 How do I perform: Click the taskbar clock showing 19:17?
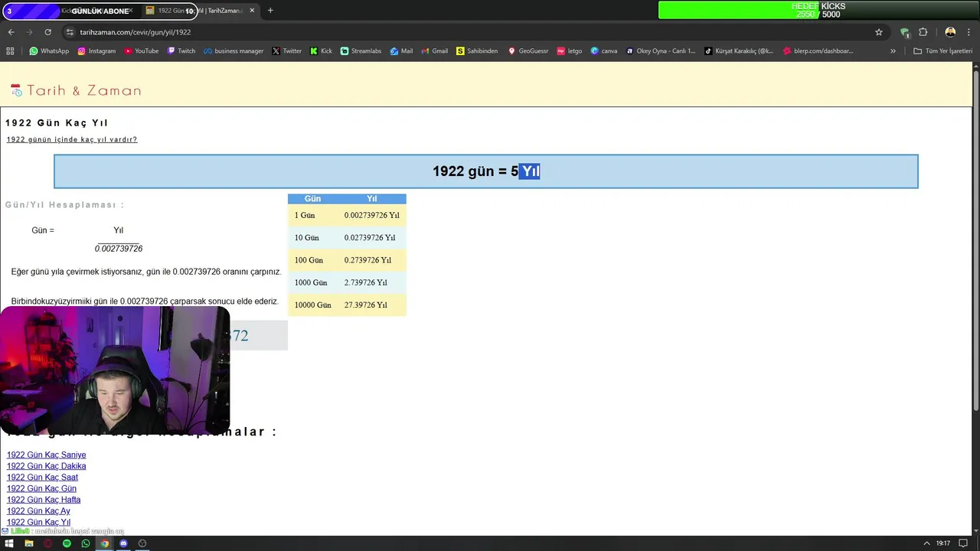pos(943,543)
